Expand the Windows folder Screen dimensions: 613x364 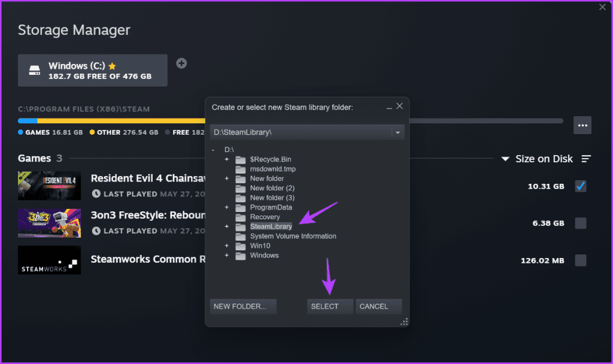(x=227, y=255)
